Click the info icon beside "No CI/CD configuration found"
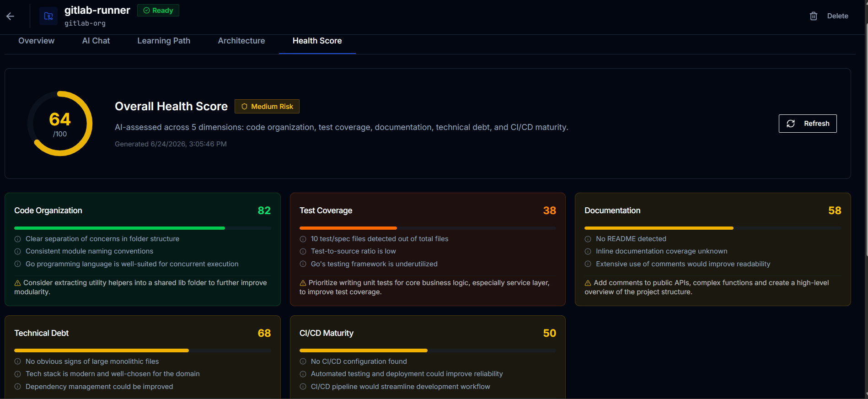The image size is (868, 399). (303, 361)
